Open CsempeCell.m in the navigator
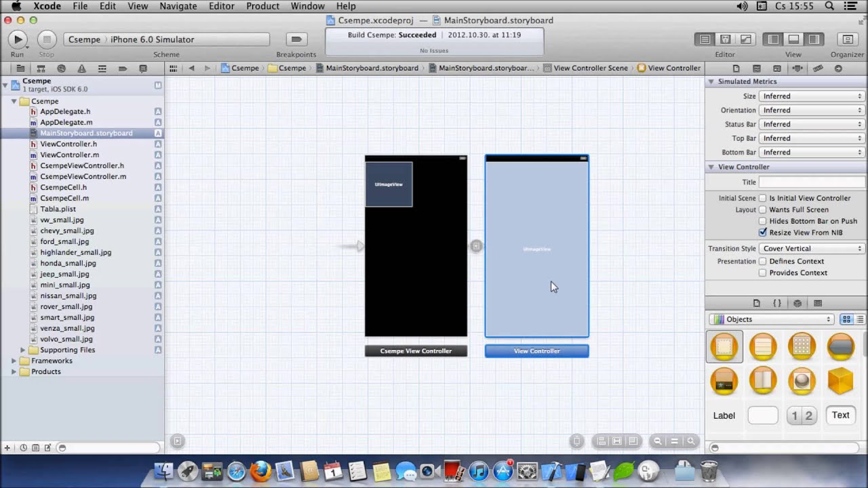 pyautogui.click(x=64, y=198)
